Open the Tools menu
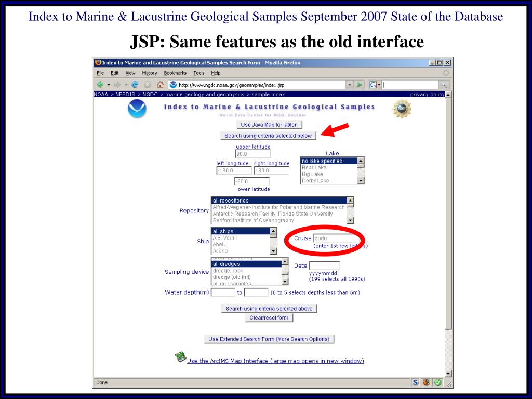Image resolution: width=532 pixels, height=399 pixels. click(x=199, y=73)
